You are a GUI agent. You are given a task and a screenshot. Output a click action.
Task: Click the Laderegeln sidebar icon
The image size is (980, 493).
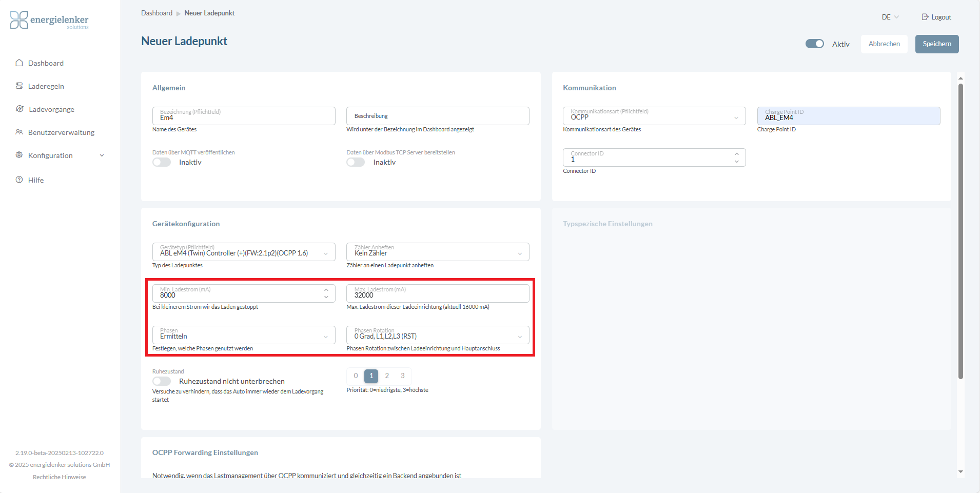[x=19, y=86]
